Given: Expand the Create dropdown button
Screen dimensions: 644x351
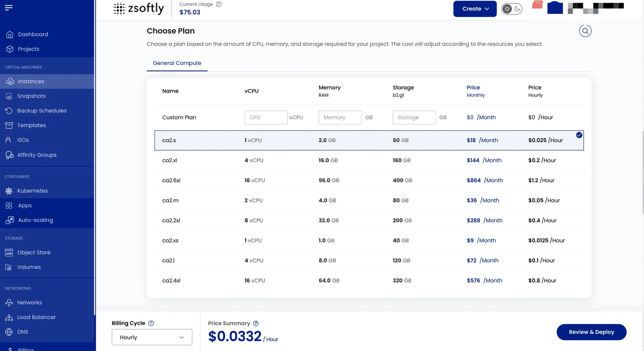Looking at the screenshot, I should click(475, 9).
